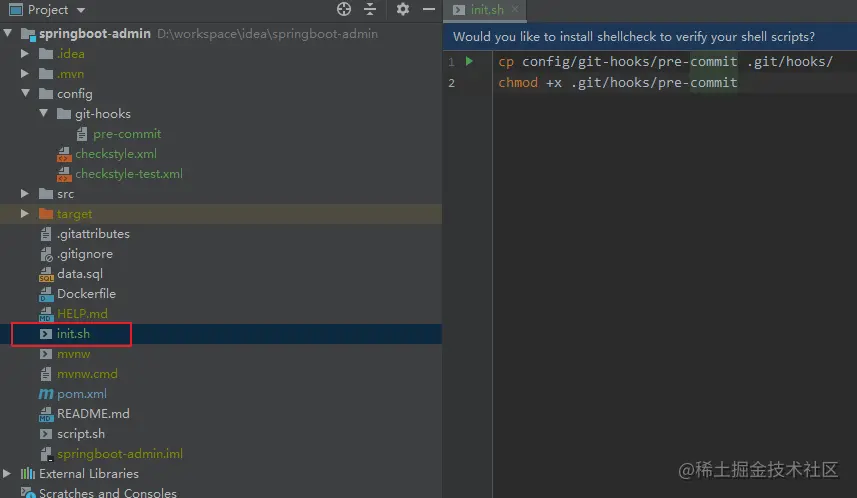857x498 pixels.
Task: Select script.sh in the tree
Action: tap(81, 434)
